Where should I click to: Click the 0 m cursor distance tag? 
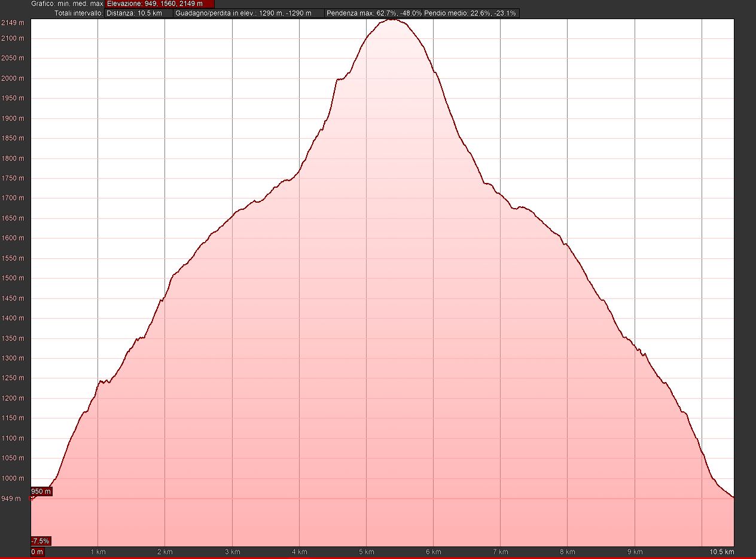pyautogui.click(x=37, y=552)
